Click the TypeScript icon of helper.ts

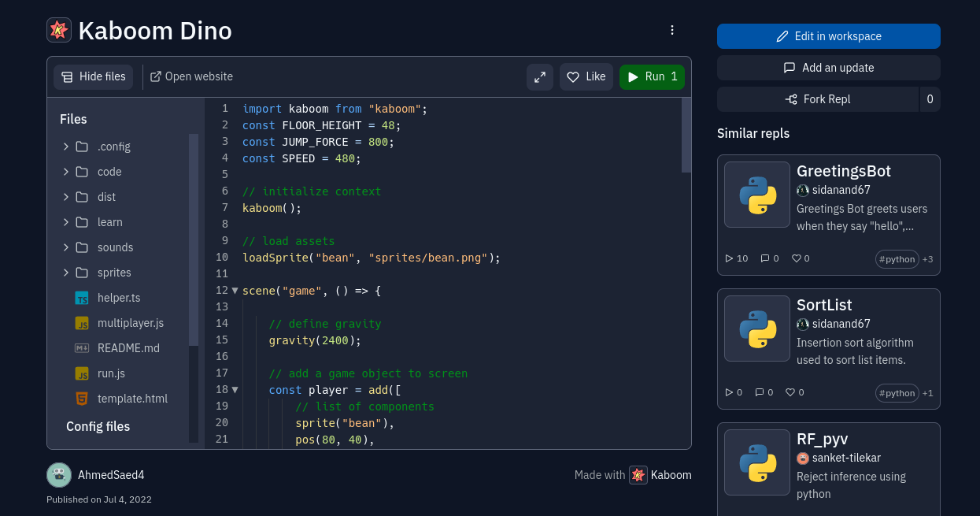[x=82, y=298]
